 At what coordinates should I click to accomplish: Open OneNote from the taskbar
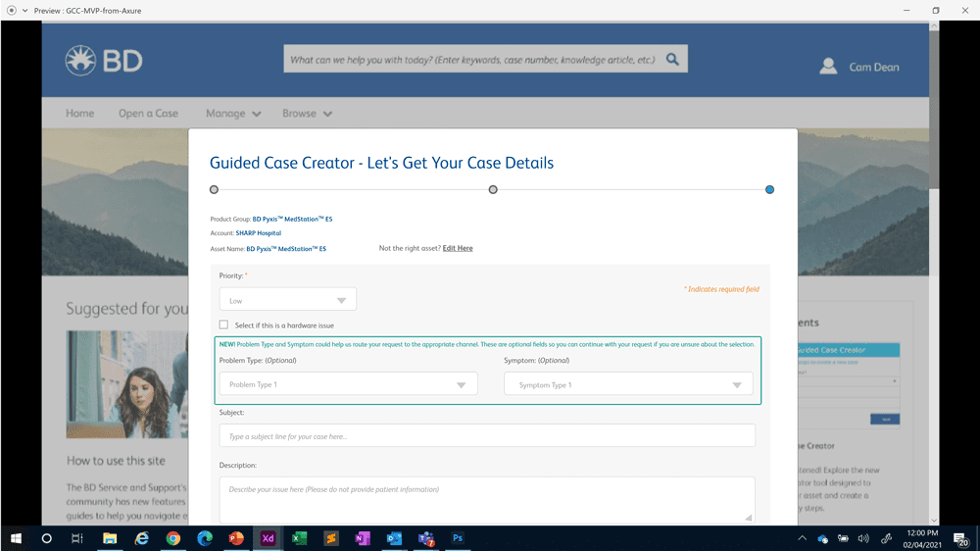(x=363, y=538)
